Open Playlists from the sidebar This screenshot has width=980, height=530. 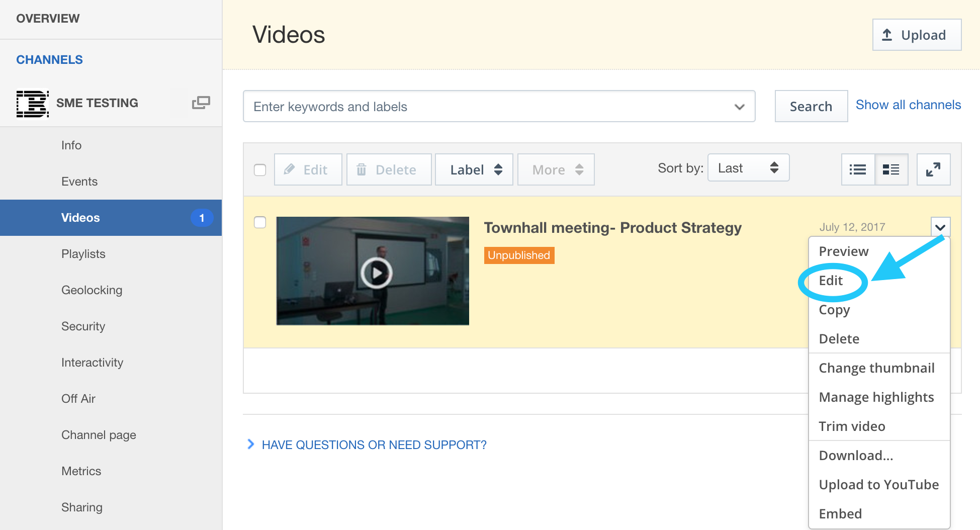click(83, 253)
